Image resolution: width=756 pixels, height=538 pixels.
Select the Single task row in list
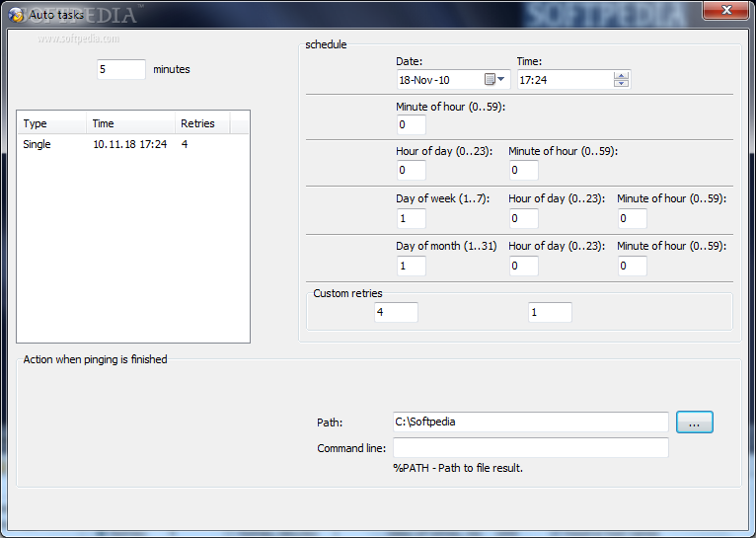click(x=133, y=144)
